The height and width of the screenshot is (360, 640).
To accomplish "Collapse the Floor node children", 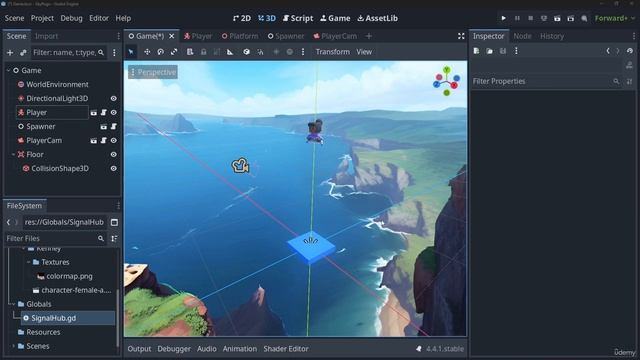I will (13, 154).
